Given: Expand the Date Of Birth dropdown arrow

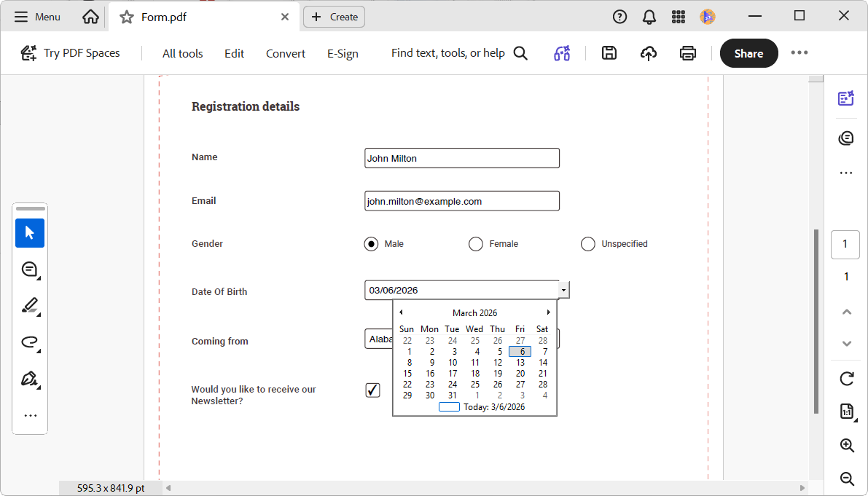Looking at the screenshot, I should [x=564, y=290].
